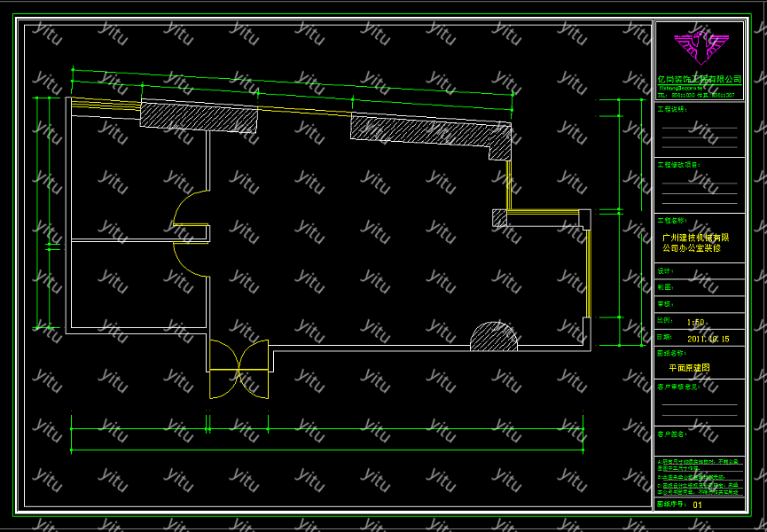Viewport: 767px width, 532px height.
Task: Select the left hatched wall block at top
Action: pyautogui.click(x=199, y=117)
